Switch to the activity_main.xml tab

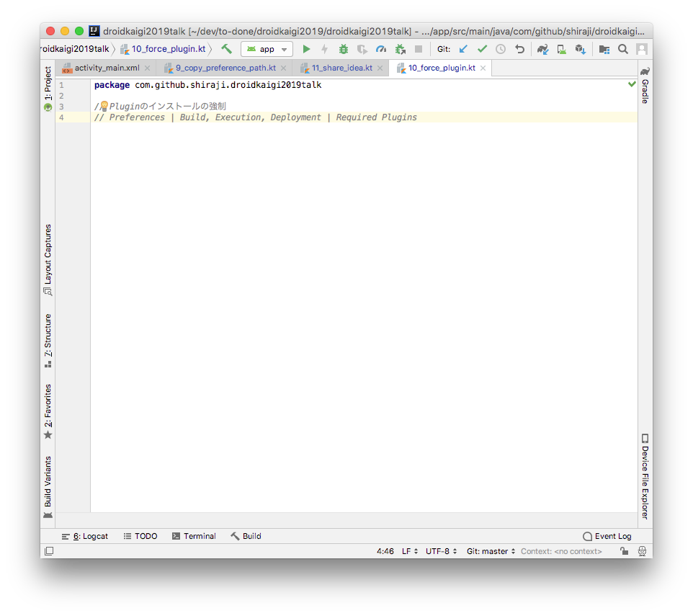click(x=107, y=68)
